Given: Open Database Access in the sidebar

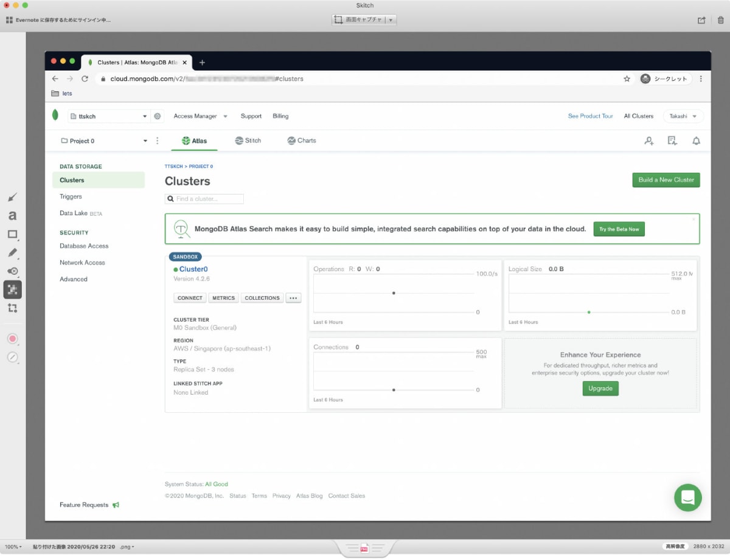Looking at the screenshot, I should coord(84,246).
